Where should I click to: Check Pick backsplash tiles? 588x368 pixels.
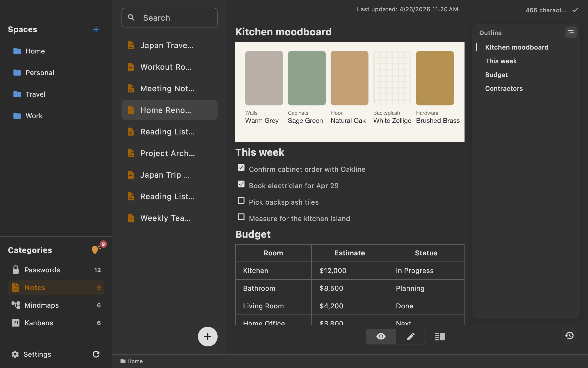pyautogui.click(x=241, y=200)
